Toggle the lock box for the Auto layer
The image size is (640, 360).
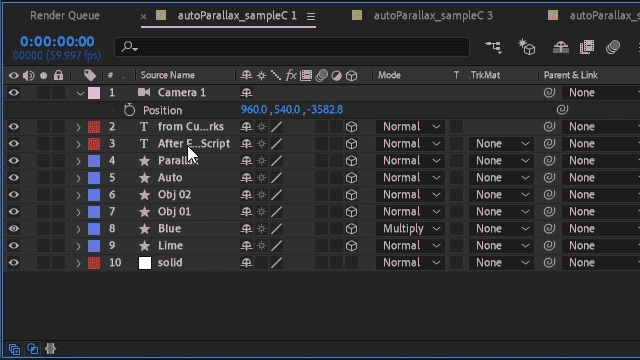click(58, 178)
